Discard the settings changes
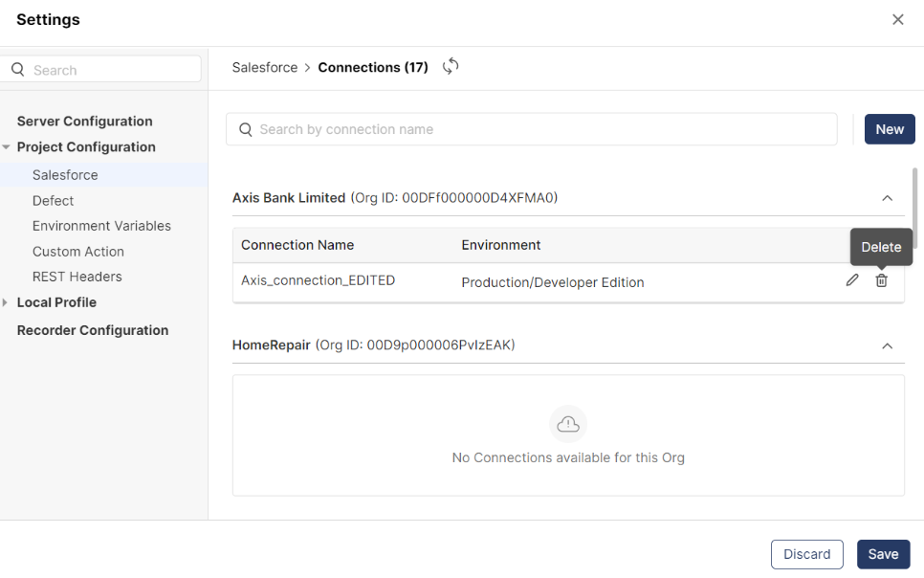The image size is (924, 578). coord(806,554)
